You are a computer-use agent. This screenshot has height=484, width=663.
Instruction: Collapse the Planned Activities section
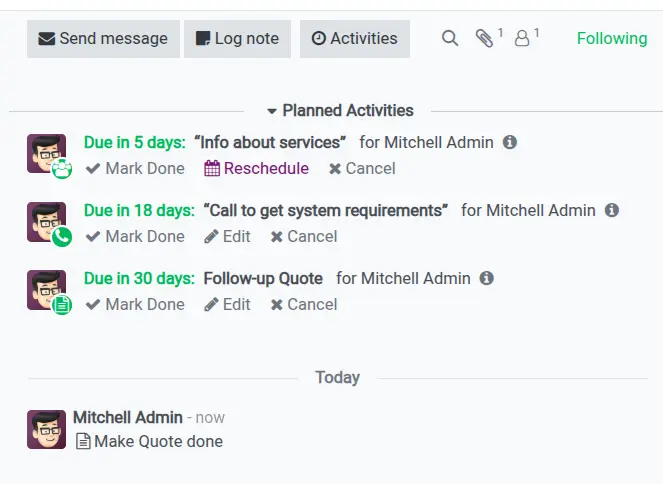(x=340, y=111)
